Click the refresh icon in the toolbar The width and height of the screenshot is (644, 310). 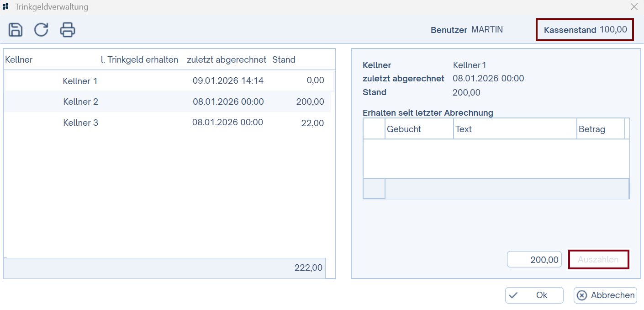41,29
